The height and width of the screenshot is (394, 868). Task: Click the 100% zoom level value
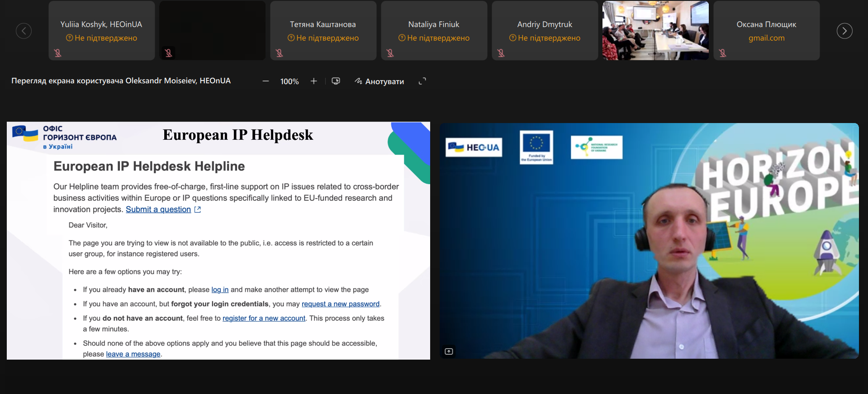pyautogui.click(x=289, y=81)
